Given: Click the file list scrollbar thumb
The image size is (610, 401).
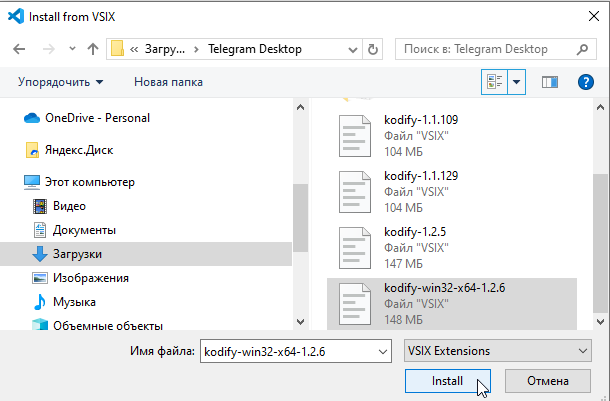Looking at the screenshot, I should pyautogui.click(x=601, y=243).
